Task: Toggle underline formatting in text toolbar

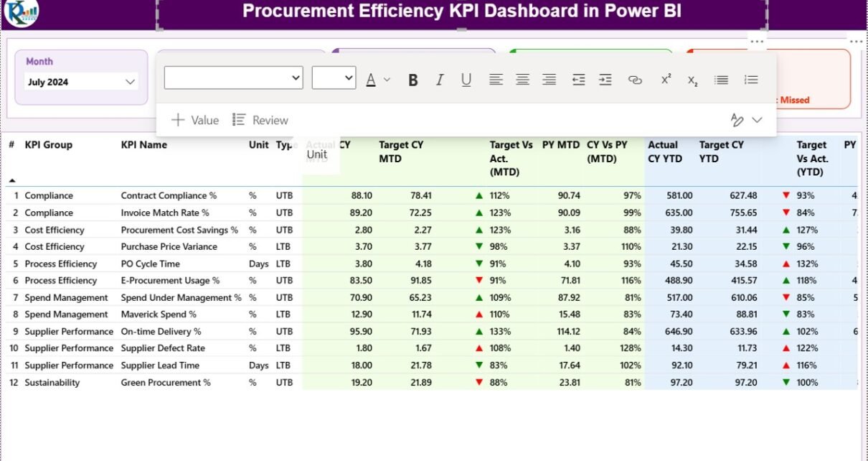Action: 466,80
